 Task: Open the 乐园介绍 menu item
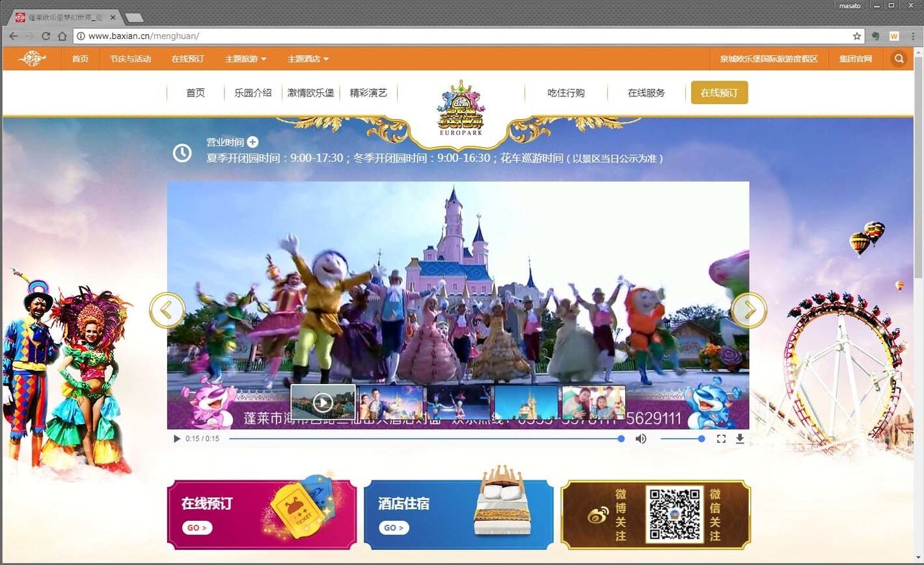pos(253,92)
